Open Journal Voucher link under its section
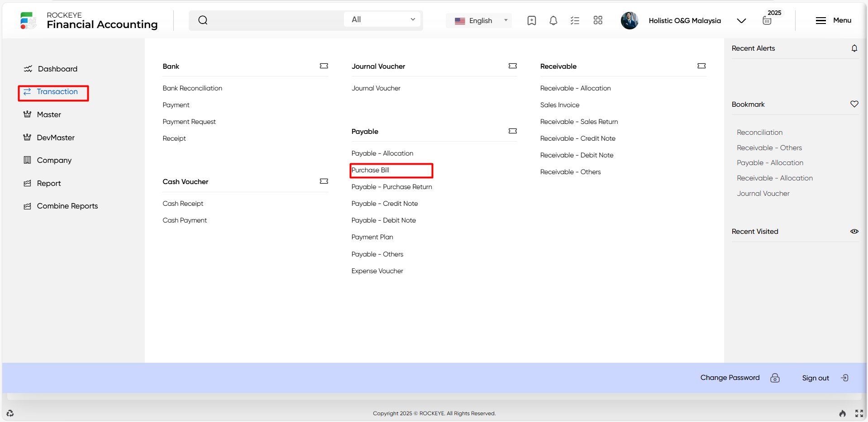 (376, 88)
